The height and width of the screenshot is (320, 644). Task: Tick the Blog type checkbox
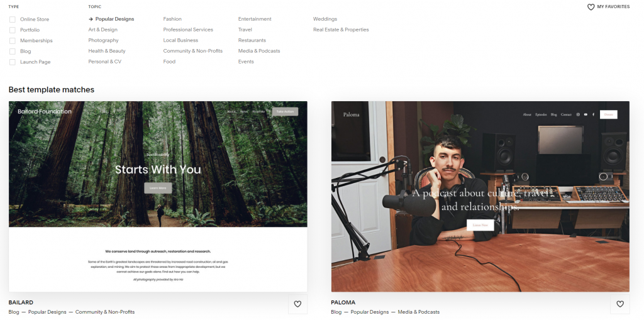click(x=13, y=52)
